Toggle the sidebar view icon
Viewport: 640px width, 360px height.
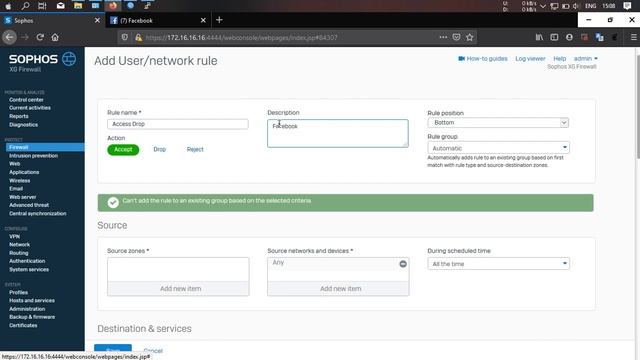pos(554,37)
